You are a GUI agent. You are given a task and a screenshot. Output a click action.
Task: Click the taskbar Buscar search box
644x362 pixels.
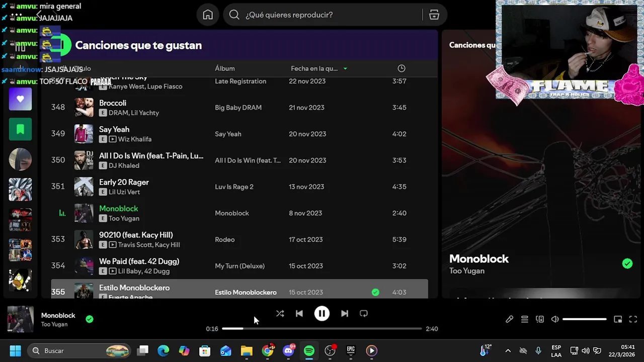79,351
